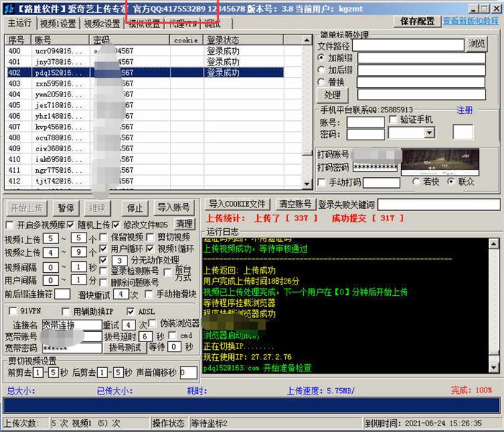Viewport: 504px width, 432px height.
Task: Open the 查看新版和教程 link
Action: [x=471, y=21]
